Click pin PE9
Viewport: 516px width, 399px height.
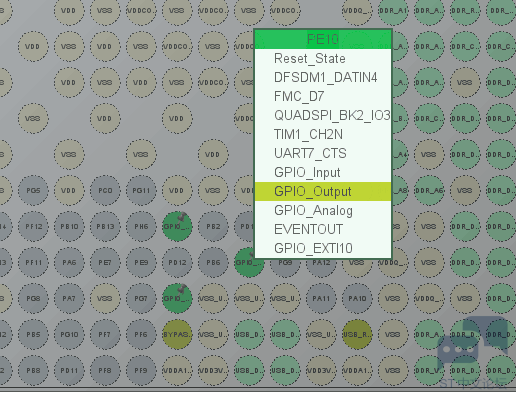coord(141,262)
